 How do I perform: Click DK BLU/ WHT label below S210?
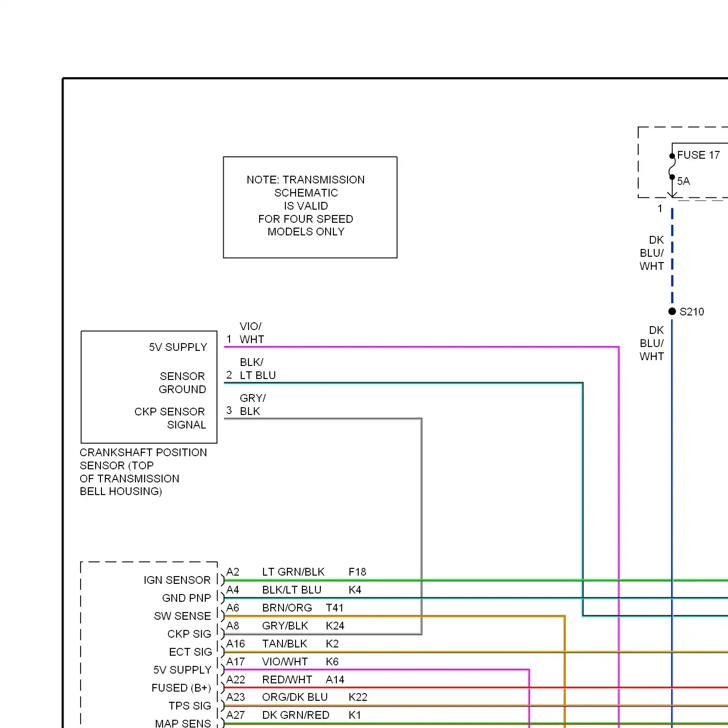point(652,343)
